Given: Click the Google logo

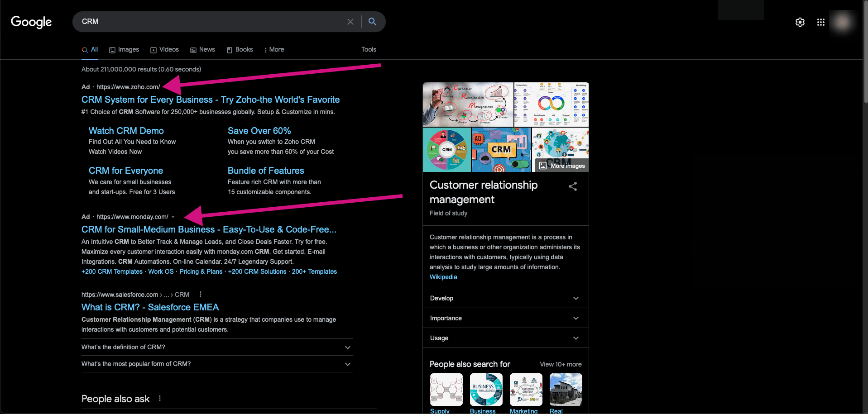Looking at the screenshot, I should click(x=31, y=22).
